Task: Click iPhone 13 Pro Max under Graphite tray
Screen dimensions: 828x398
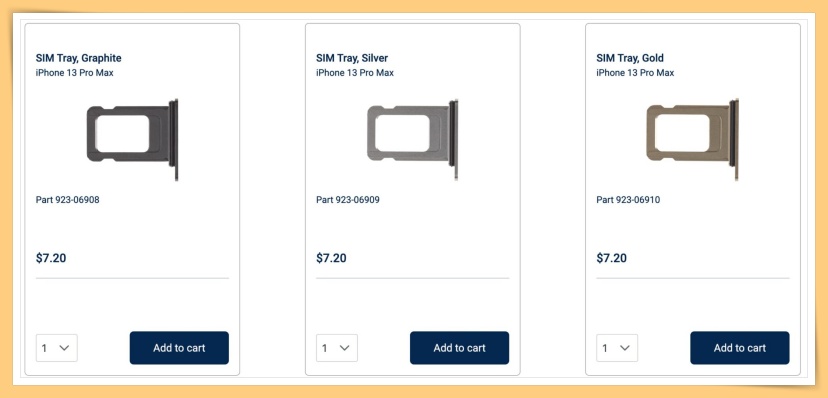Action: [74, 73]
